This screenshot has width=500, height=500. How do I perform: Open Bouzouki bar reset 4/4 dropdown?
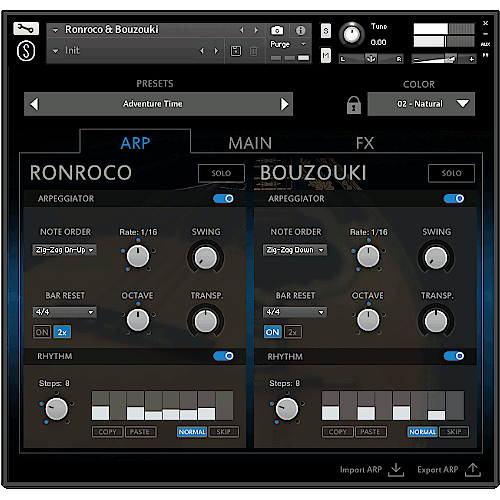point(295,312)
